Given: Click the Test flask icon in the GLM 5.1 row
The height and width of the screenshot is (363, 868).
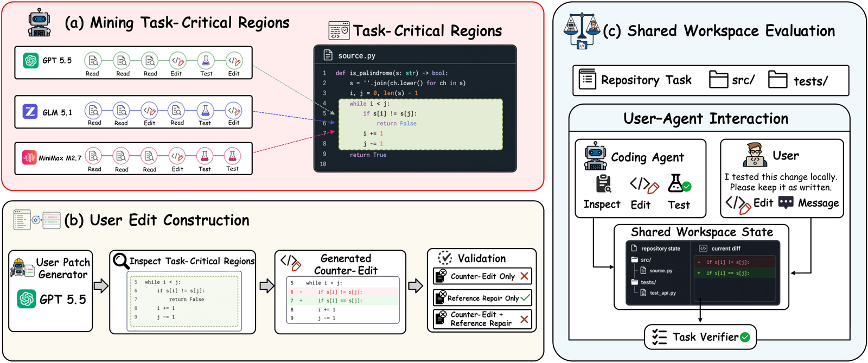Looking at the screenshot, I should pos(205,111).
